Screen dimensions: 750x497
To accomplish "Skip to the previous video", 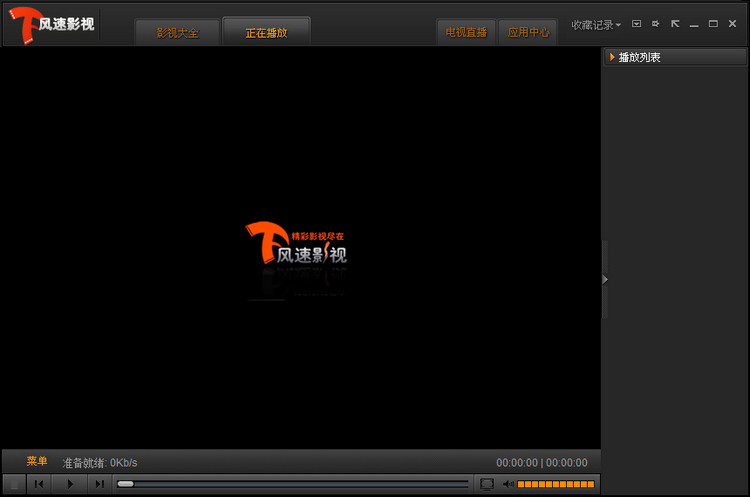I will click(x=39, y=484).
